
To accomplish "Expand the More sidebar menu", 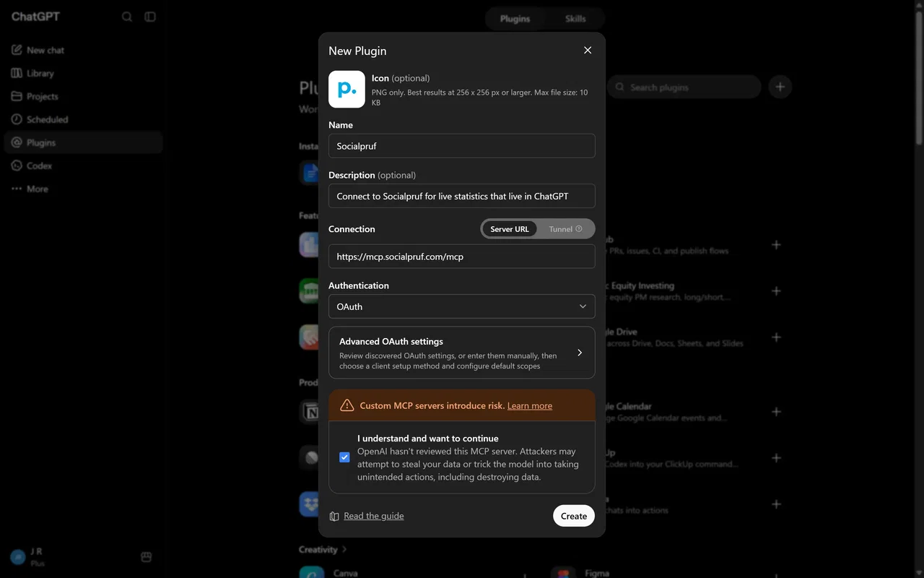I will [x=83, y=189].
